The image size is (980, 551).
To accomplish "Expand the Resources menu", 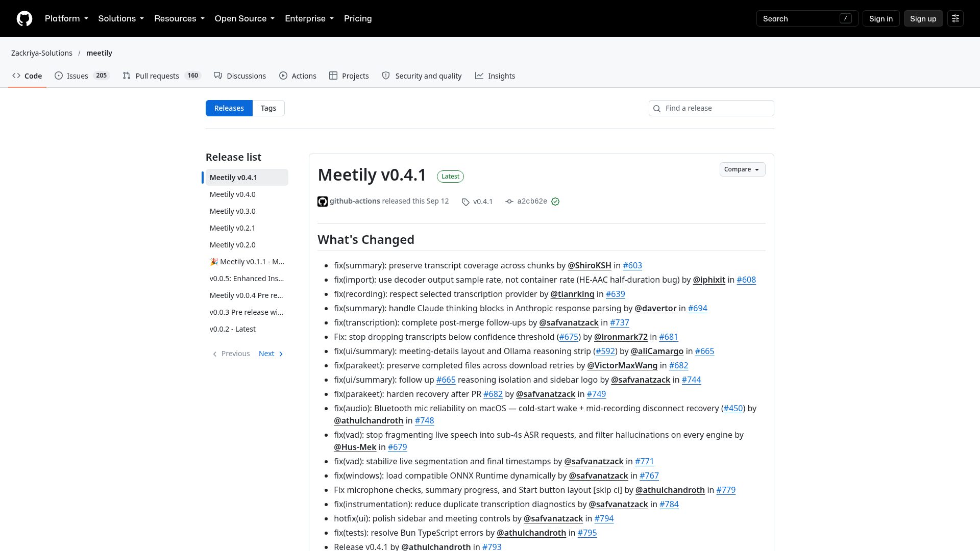I will [179, 18].
